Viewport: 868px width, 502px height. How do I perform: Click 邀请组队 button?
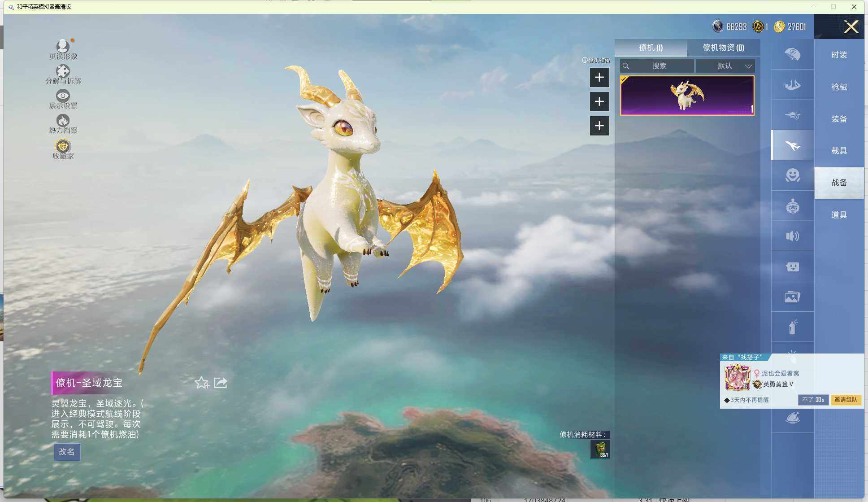point(845,400)
